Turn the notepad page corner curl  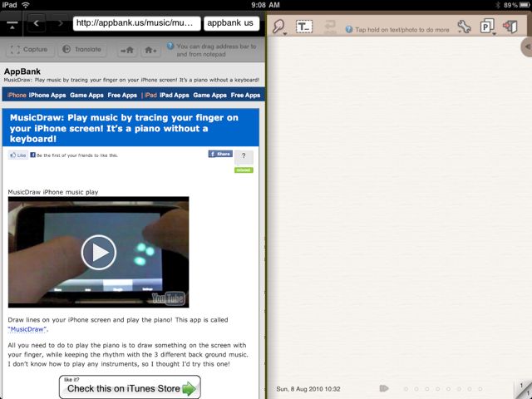coord(524,390)
